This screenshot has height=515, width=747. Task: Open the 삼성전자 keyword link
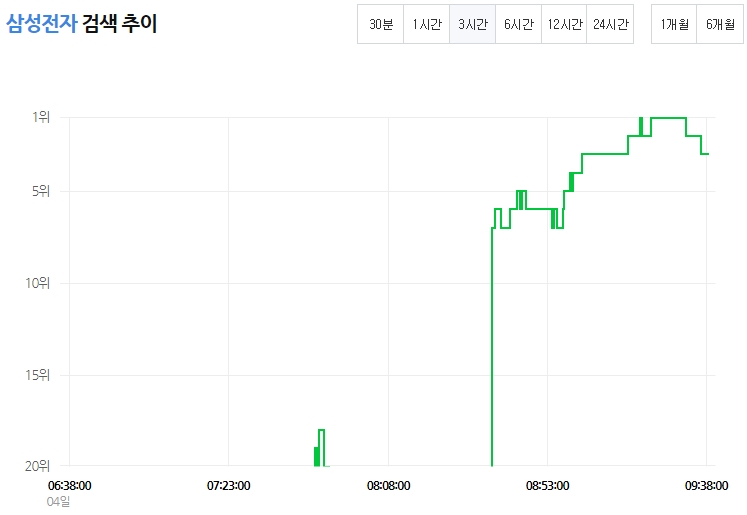(x=41, y=23)
